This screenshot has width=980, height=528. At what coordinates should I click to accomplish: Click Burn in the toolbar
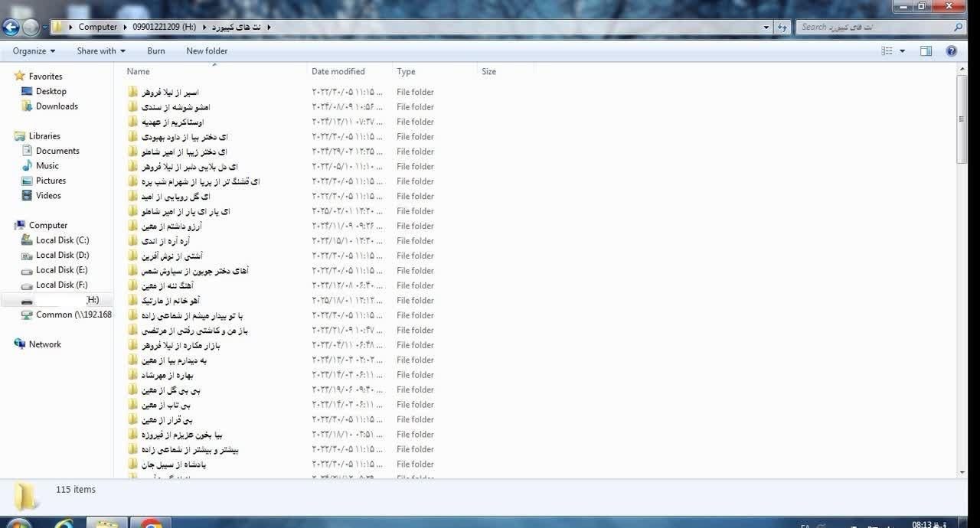pos(156,51)
